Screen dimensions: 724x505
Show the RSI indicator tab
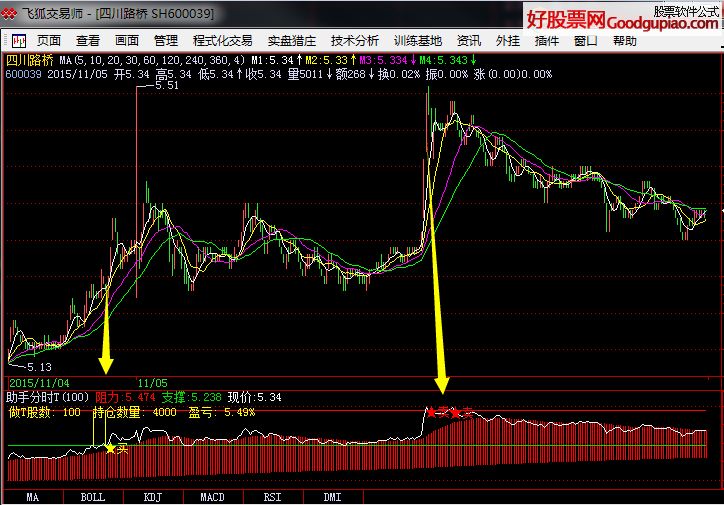(x=272, y=496)
